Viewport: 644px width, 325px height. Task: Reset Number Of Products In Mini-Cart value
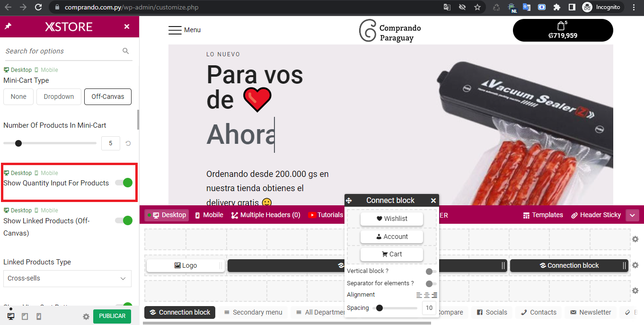click(128, 143)
